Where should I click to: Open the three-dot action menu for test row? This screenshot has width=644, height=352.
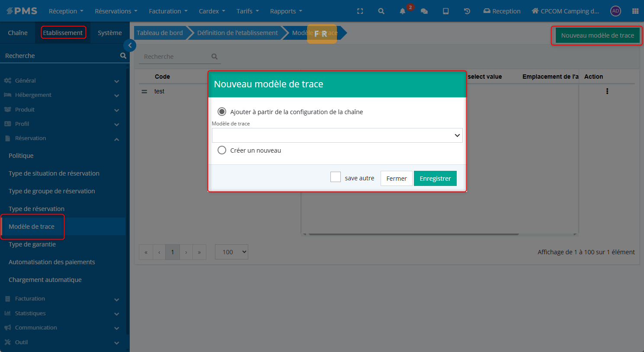click(x=607, y=91)
